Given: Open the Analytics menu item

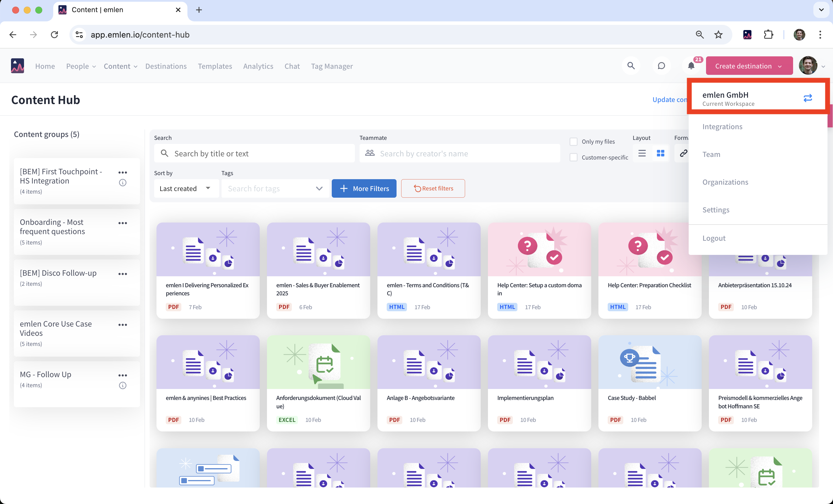Looking at the screenshot, I should click(258, 66).
